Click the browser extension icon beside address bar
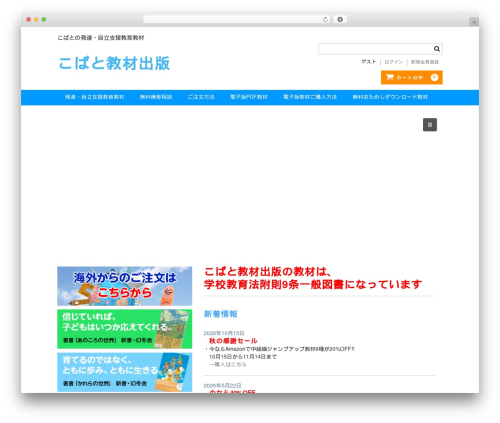The width and height of the screenshot is (500, 423). click(340, 19)
